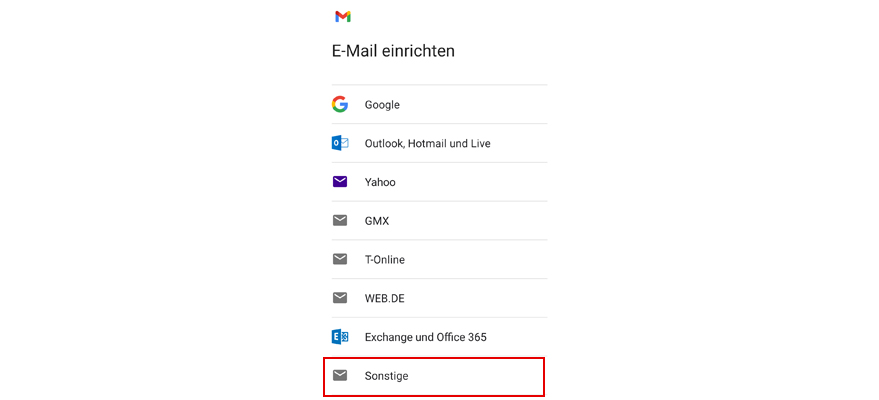Click the Gmail logo at top
This screenshot has width=879, height=400.
tap(343, 16)
